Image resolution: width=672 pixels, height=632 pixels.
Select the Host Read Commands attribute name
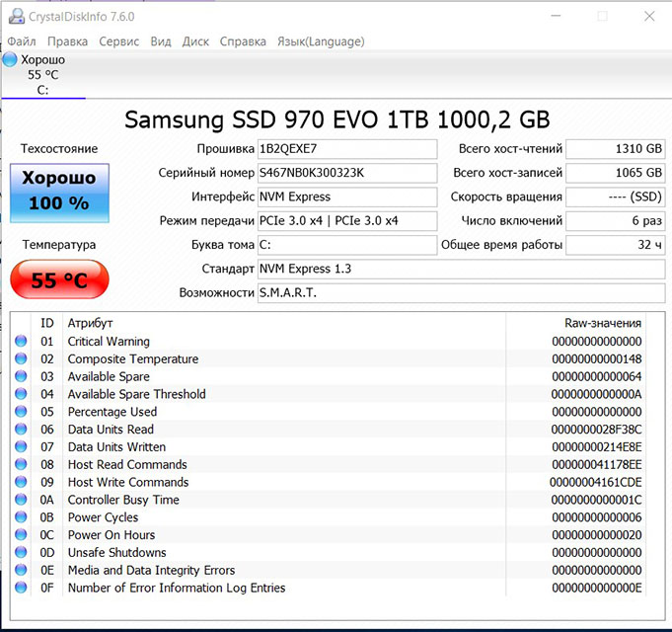(x=127, y=464)
